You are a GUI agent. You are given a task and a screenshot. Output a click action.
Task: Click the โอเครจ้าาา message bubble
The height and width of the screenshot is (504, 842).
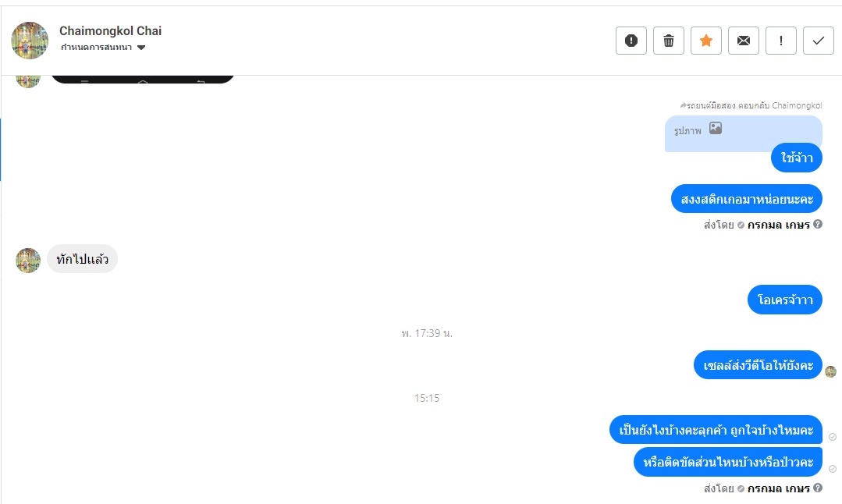coord(784,300)
